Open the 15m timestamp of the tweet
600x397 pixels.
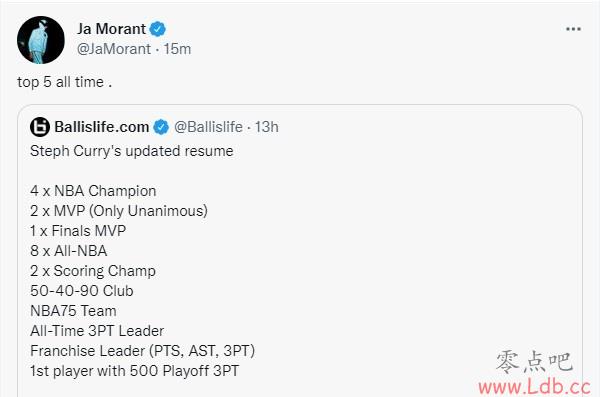[177, 49]
